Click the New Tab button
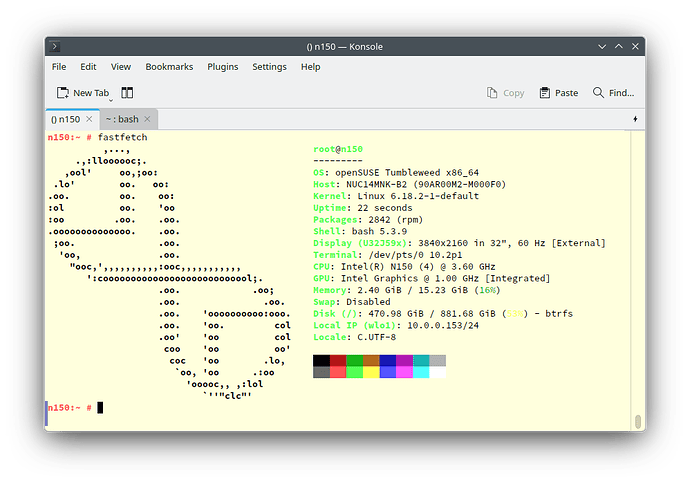 tap(82, 93)
